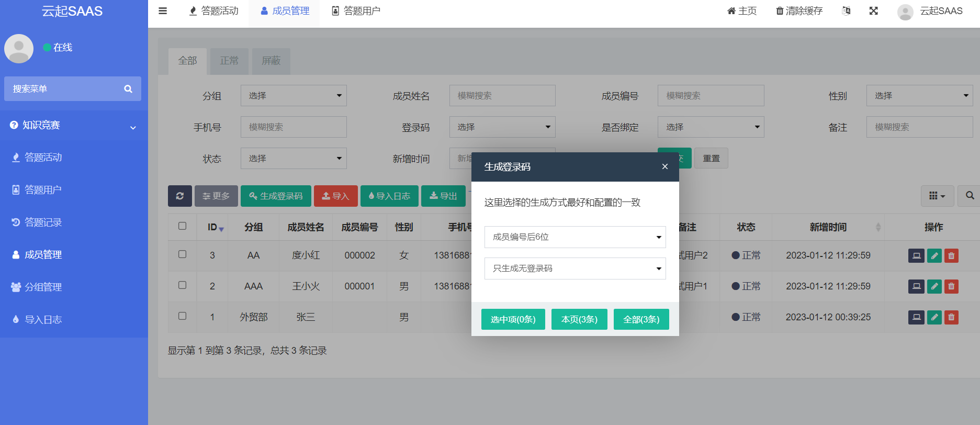Sort table by ID column arrow
This screenshot has height=425, width=980.
pyautogui.click(x=221, y=229)
